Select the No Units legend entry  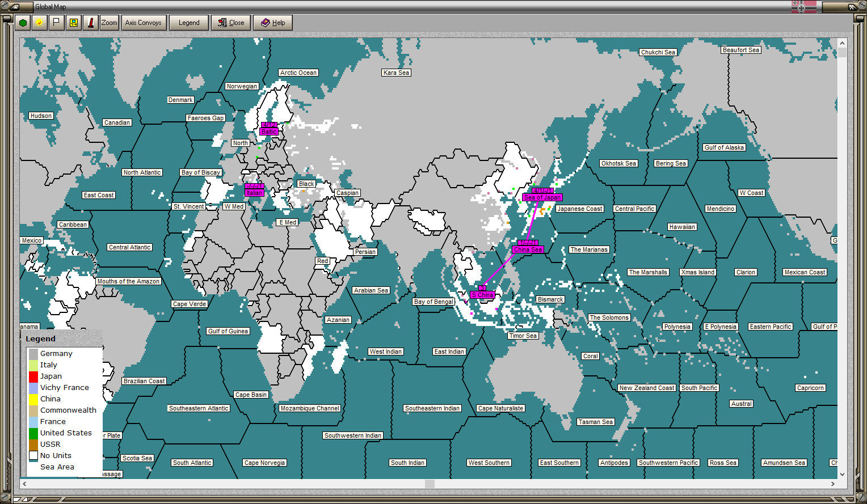pyautogui.click(x=56, y=456)
